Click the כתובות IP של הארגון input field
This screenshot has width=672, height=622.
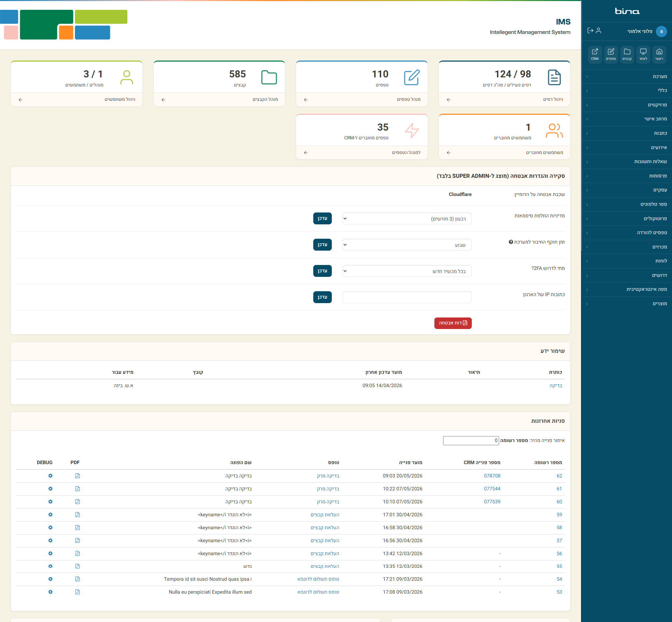click(407, 297)
